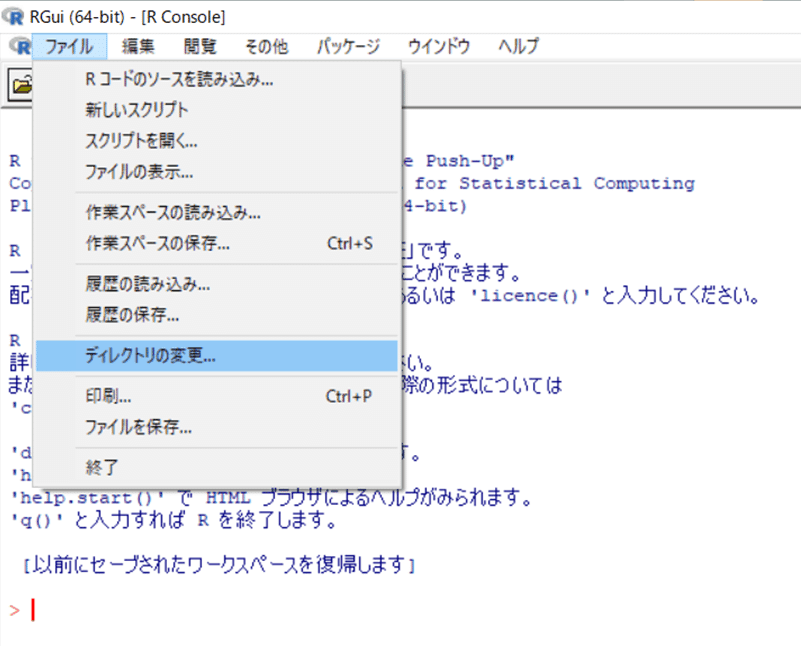Viewport: 801px width, 646px height.
Task: Open the パッケージ menu
Action: [x=348, y=46]
